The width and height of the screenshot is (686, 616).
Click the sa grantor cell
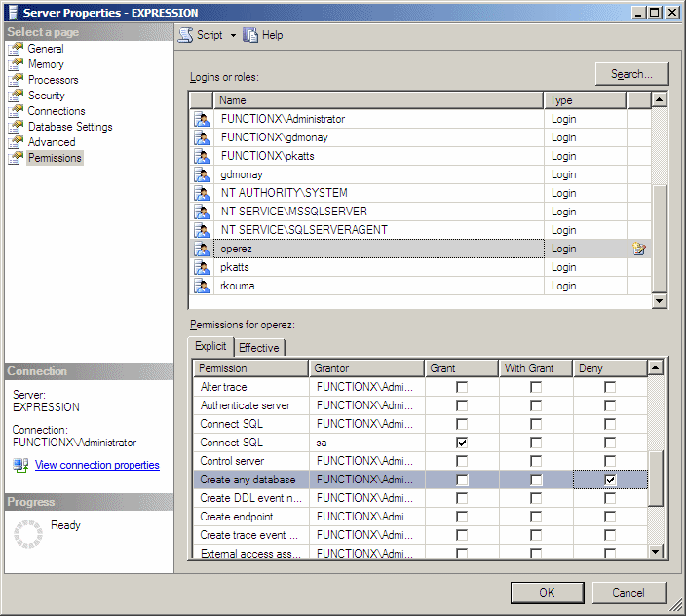coord(366,443)
